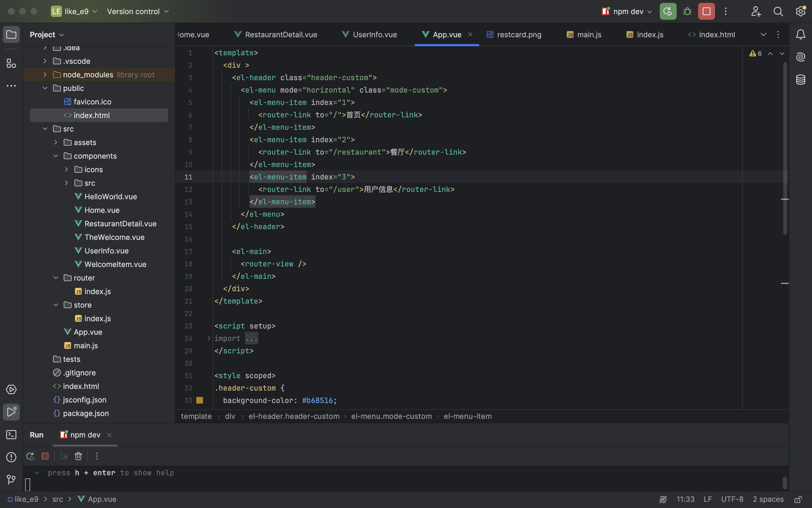This screenshot has height=508, width=812.
Task: Go to next highlighted problem arrow
Action: pos(782,54)
